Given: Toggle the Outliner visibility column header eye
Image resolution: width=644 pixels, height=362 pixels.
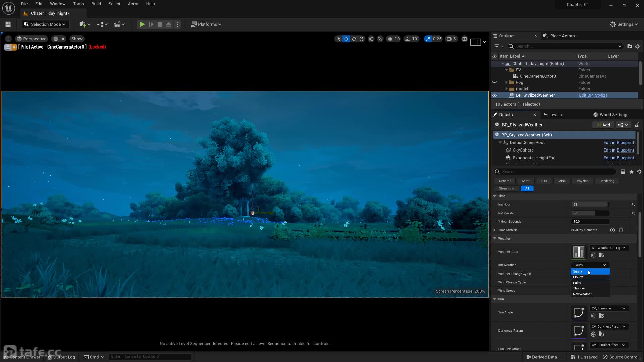Looking at the screenshot, I should pos(494,56).
